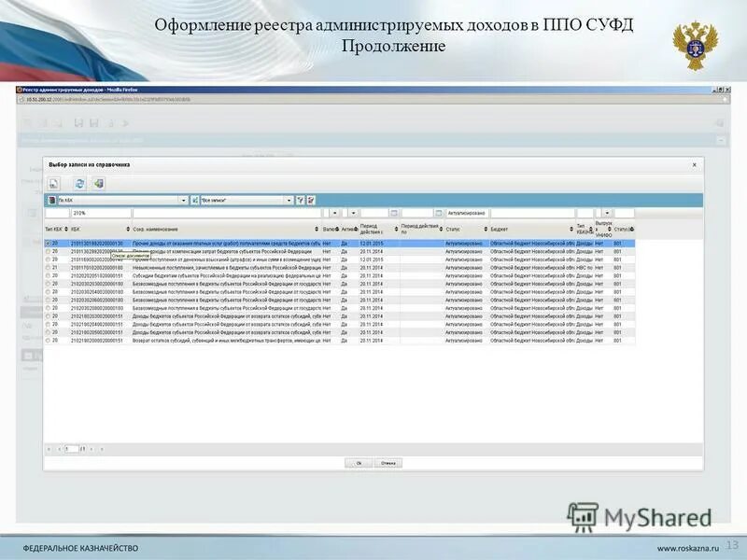
Task: Click the page number field in pager
Action: 71,449
